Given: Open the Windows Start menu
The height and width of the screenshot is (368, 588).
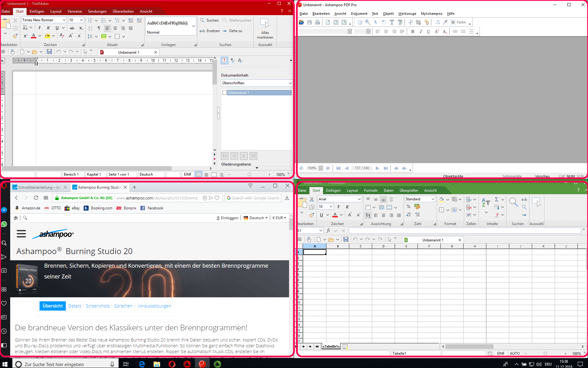Looking at the screenshot, I should point(5,364).
